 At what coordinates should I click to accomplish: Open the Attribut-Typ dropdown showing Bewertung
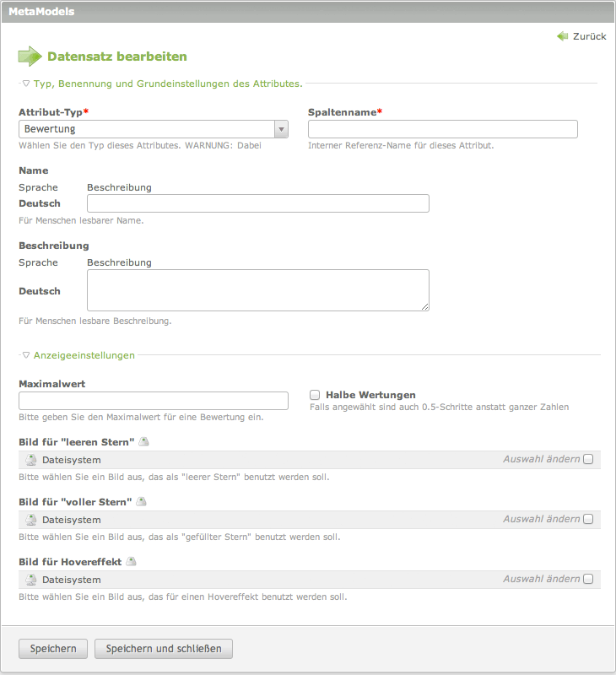pos(154,129)
